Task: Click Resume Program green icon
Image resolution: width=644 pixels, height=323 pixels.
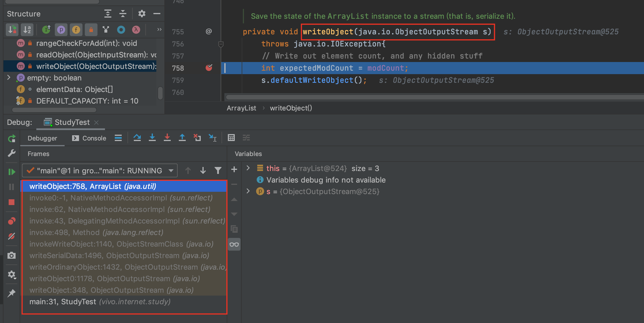Action: point(12,172)
